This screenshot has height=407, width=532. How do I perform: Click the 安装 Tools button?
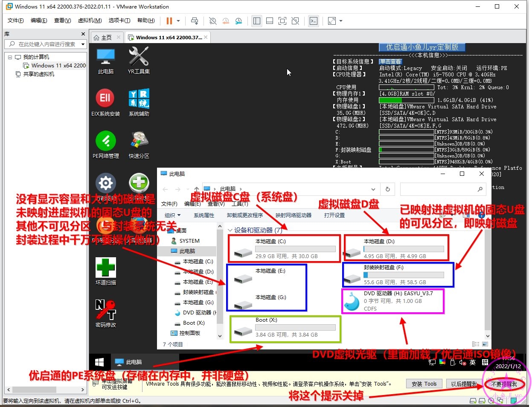pyautogui.click(x=424, y=384)
